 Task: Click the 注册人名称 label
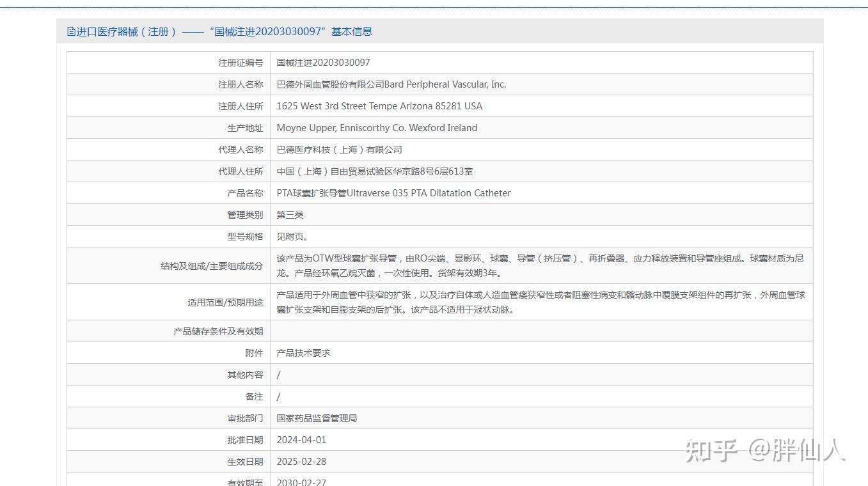(x=241, y=84)
